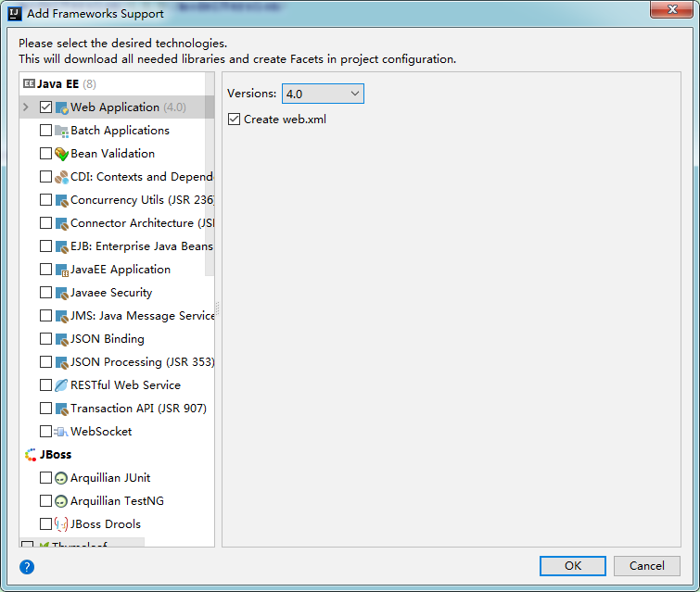
Task: Click the Arquillian TestNG icon
Action: click(x=61, y=501)
